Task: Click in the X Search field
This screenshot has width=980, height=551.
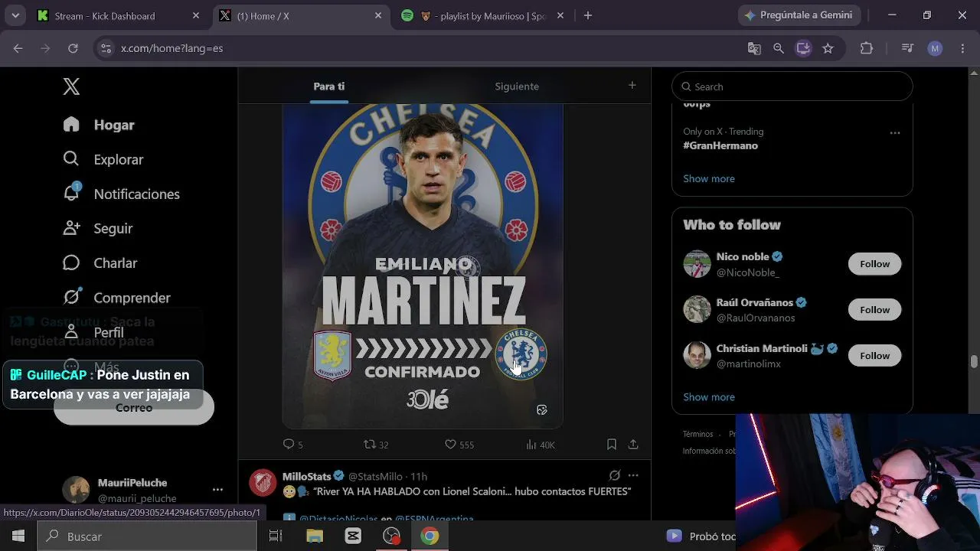Action: click(792, 86)
